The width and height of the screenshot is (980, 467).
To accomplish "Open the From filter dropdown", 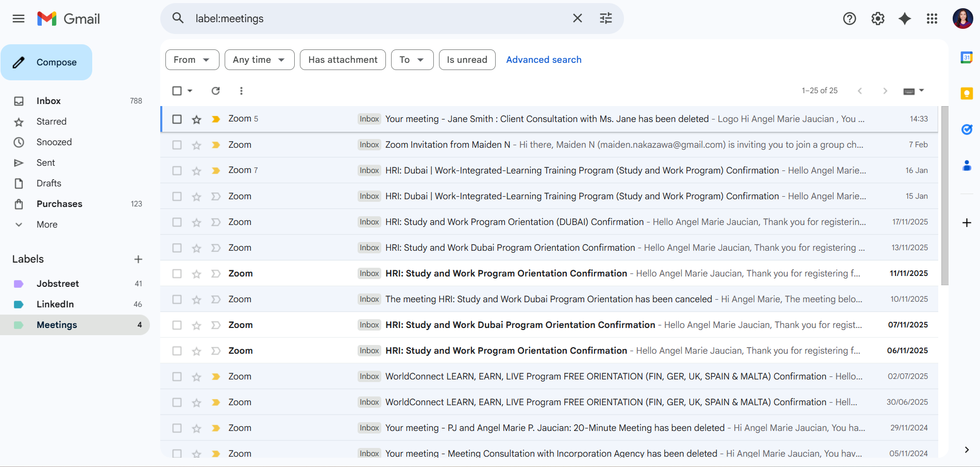I will tap(192, 60).
